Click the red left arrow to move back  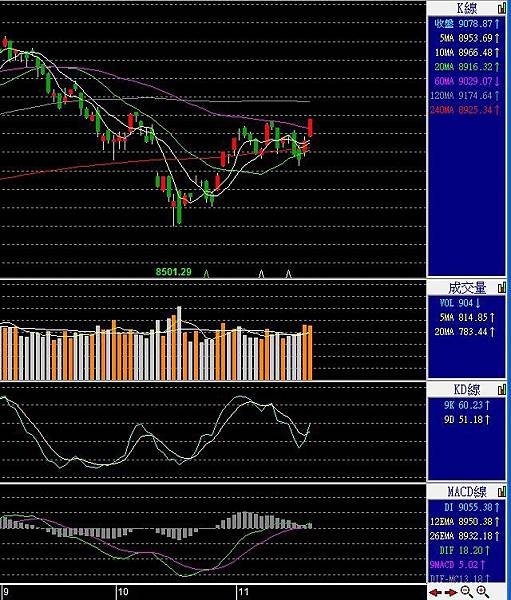pyautogui.click(x=436, y=592)
